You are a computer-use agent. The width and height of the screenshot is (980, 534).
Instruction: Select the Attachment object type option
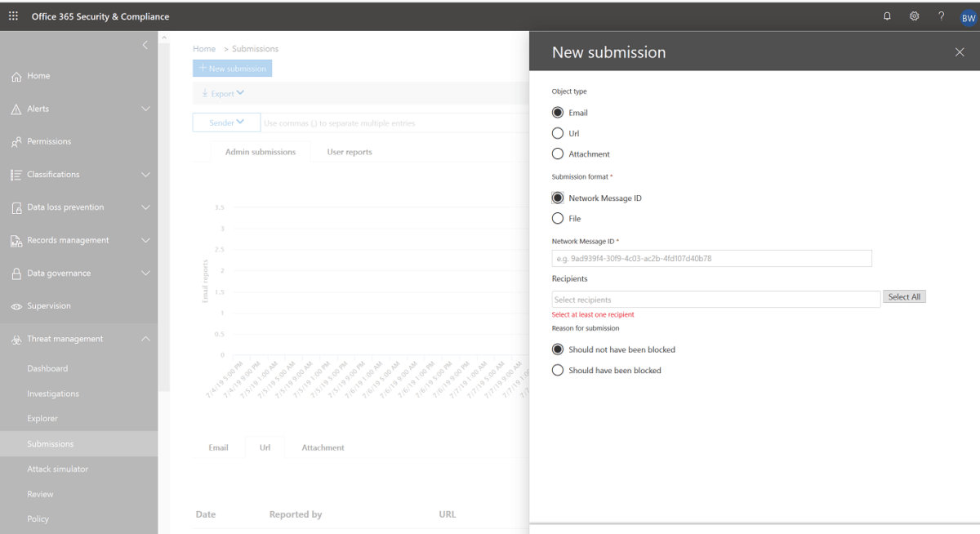click(x=558, y=154)
